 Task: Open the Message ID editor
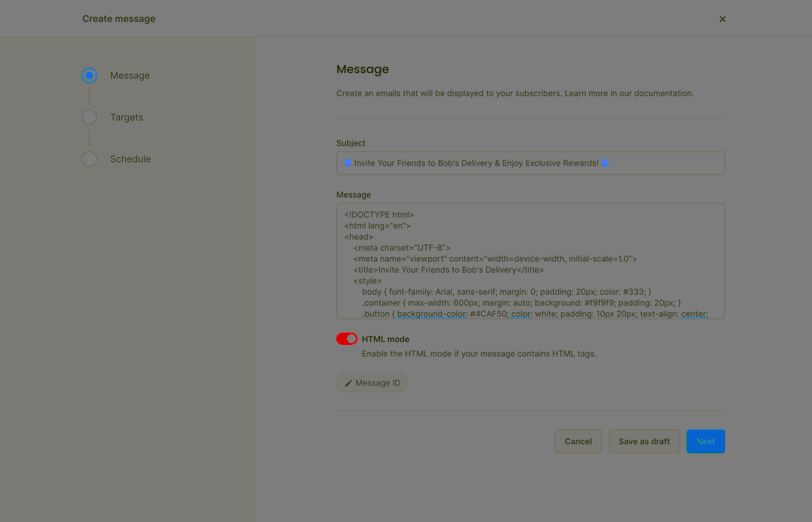point(372,382)
